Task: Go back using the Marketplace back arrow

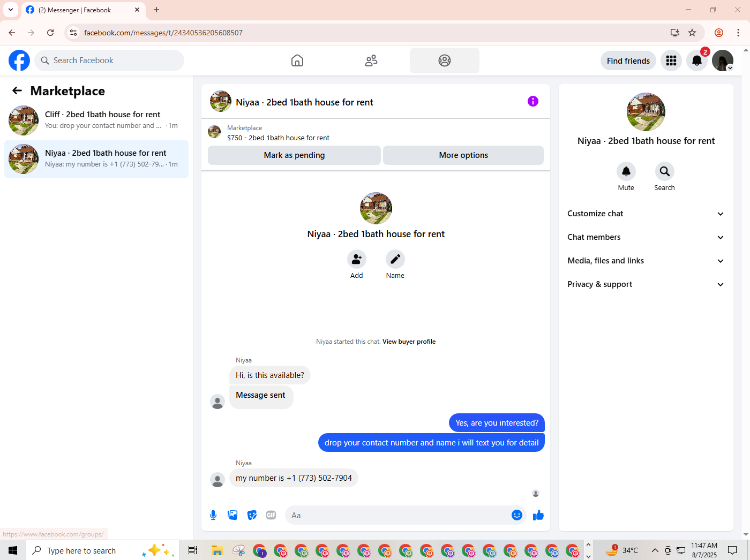Action: point(17,91)
